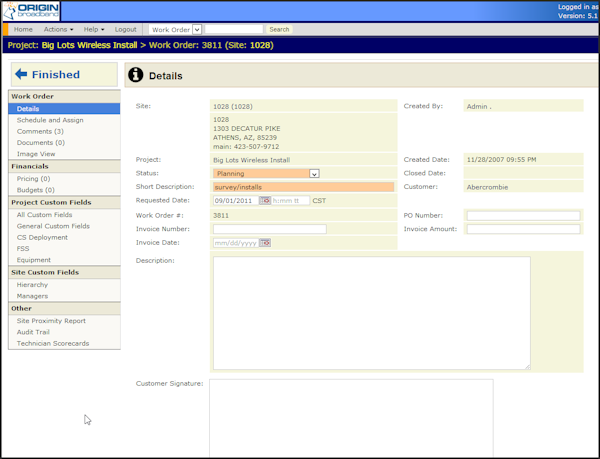This screenshot has width=600, height=459.
Task: Click the Customer Signature box
Action: coord(351,418)
